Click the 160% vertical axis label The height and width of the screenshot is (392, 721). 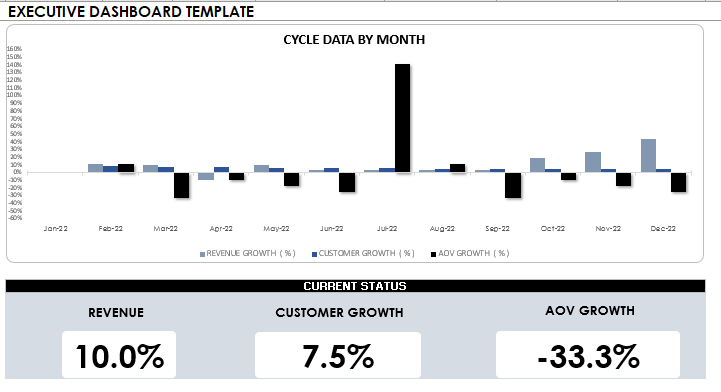click(x=14, y=49)
